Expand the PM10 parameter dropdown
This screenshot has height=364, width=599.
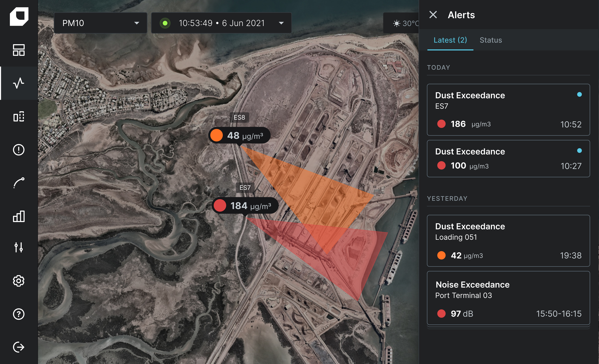(100, 23)
